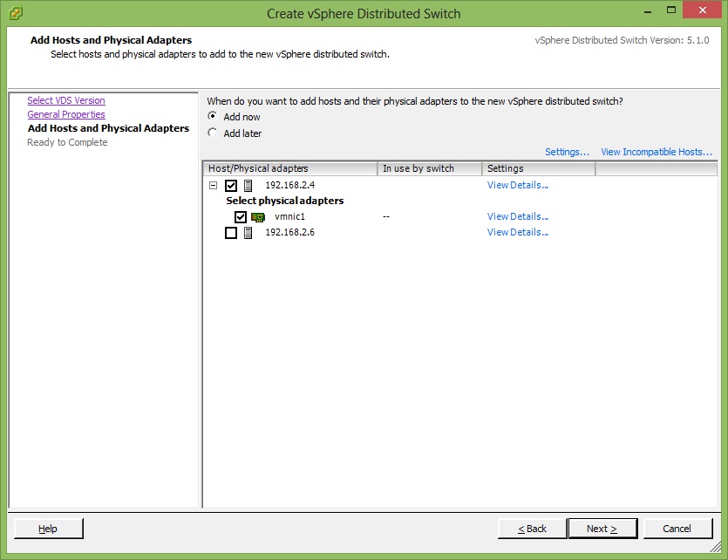Go to Select VDS Version step
Viewport: 728px width, 560px height.
(66, 101)
